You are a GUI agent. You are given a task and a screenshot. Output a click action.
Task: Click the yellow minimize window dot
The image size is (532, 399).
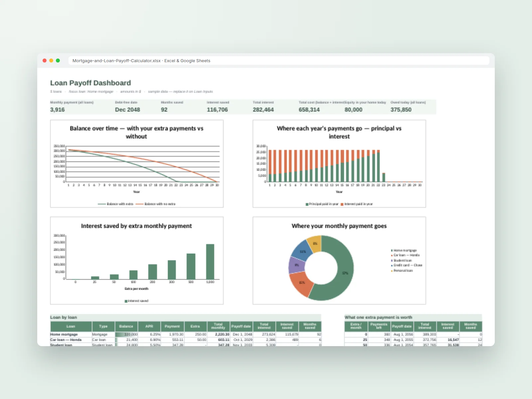(51, 61)
